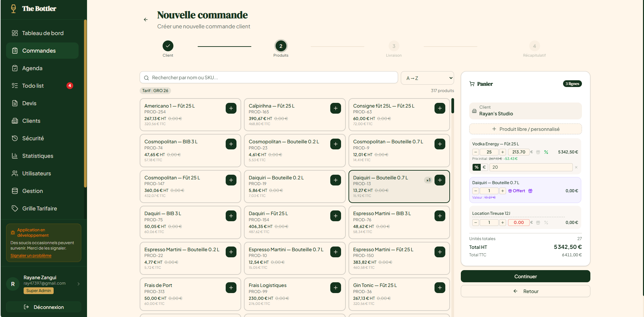644x317 pixels.
Task: Increase Vodka Energy quantity
Action: [x=503, y=152]
